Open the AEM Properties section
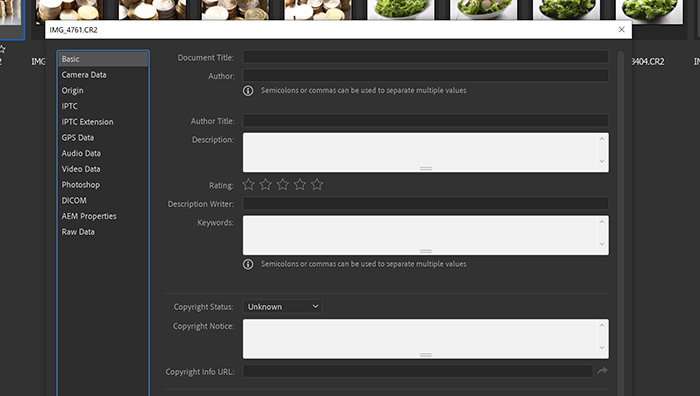This screenshot has width=700, height=396. tap(89, 216)
